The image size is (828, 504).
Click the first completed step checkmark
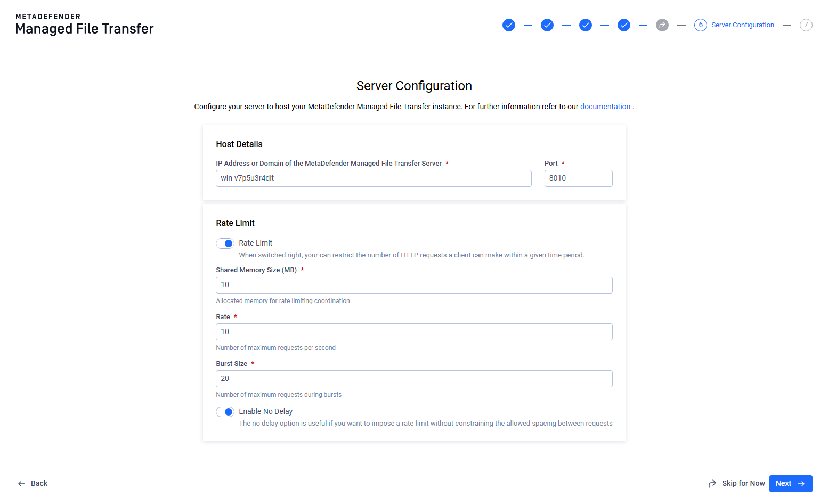tap(509, 25)
